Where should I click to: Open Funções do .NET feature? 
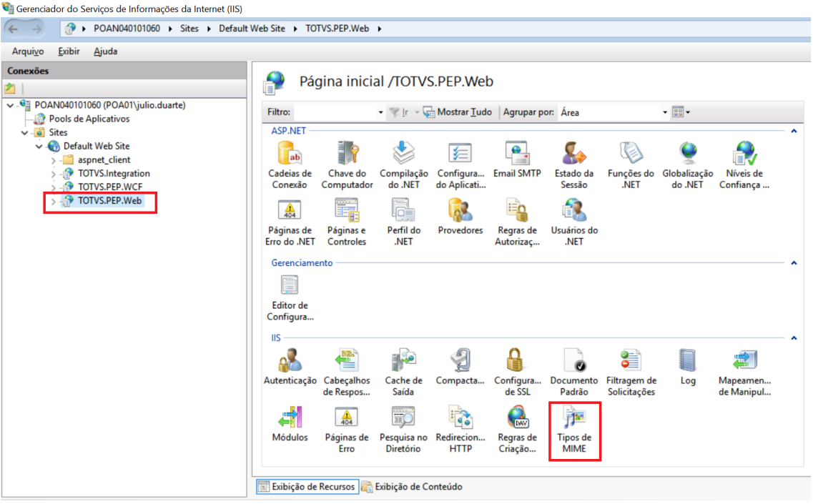pos(631,165)
